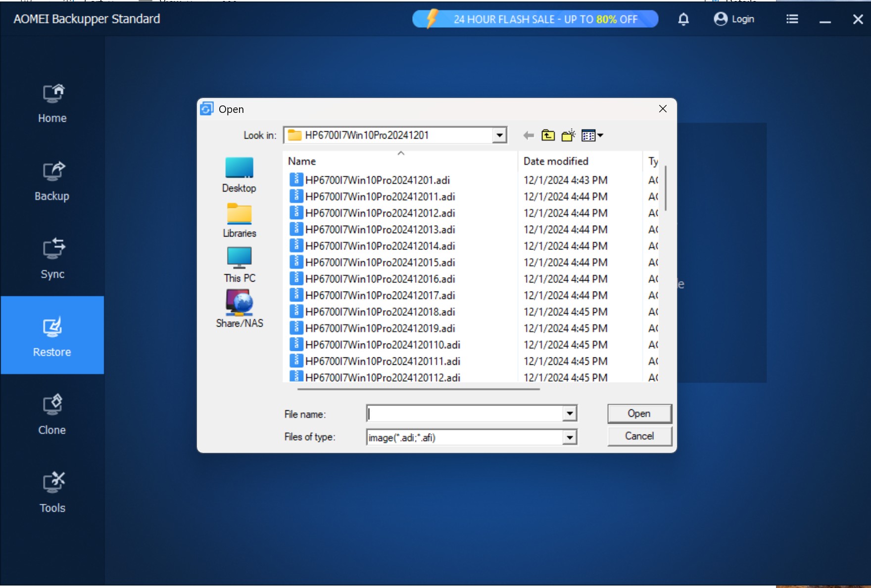This screenshot has width=871, height=588.
Task: Create a new folder
Action: (x=569, y=135)
